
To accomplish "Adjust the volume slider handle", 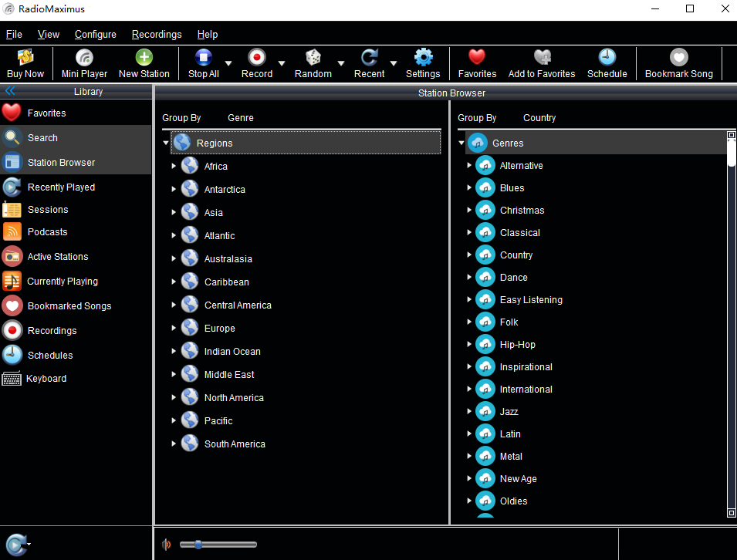I will pyautogui.click(x=198, y=545).
